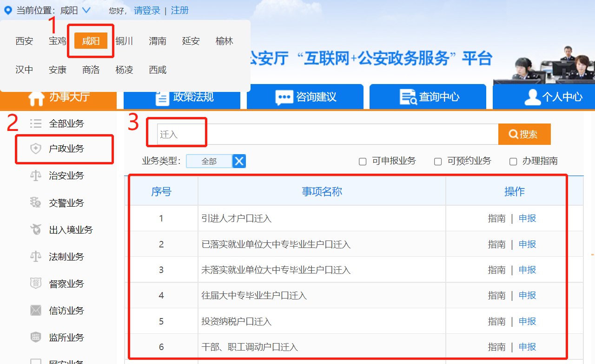Select the city 杨凌
Image resolution: width=595 pixels, height=364 pixels.
[125, 70]
